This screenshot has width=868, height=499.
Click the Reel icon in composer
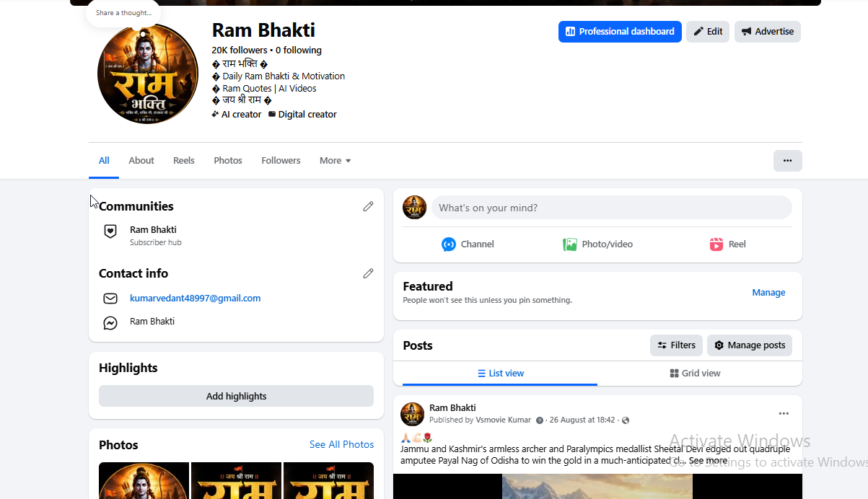coord(716,244)
